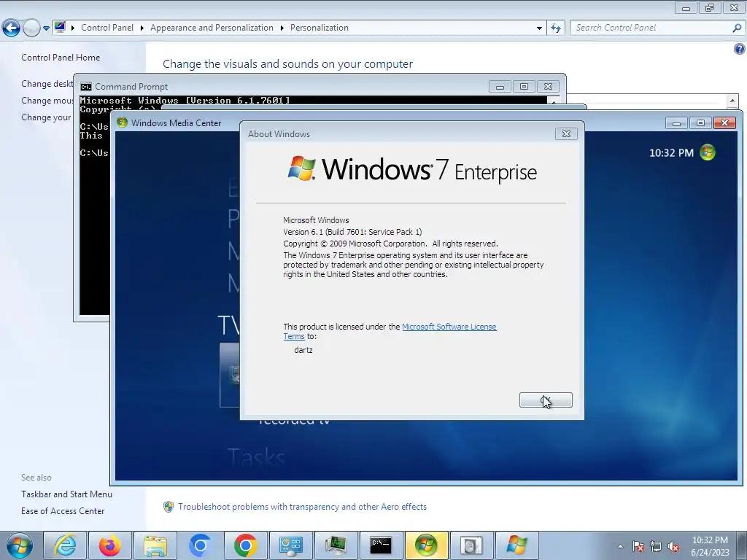Click the themes list scroll up arrow
This screenshot has height=560, width=747.
pos(732,101)
